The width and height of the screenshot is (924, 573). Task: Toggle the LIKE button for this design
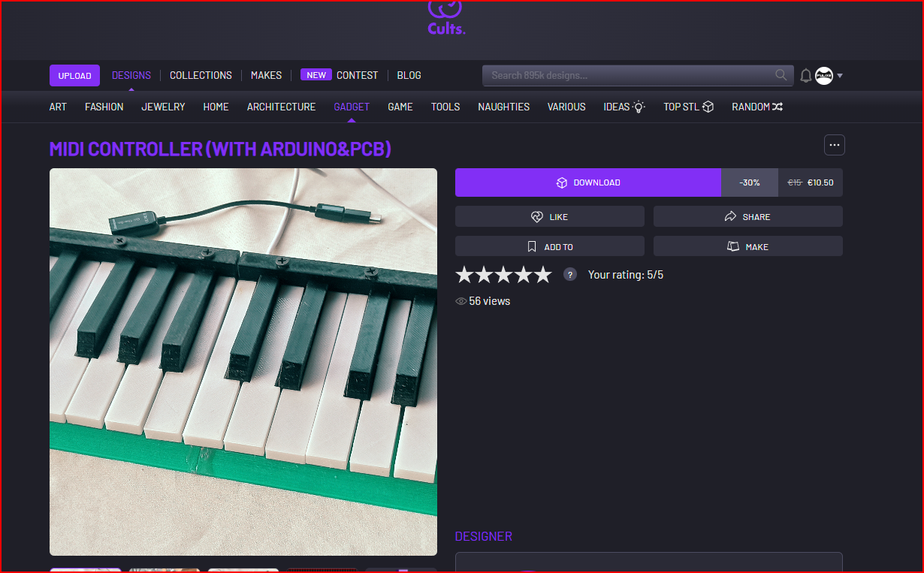pos(550,216)
